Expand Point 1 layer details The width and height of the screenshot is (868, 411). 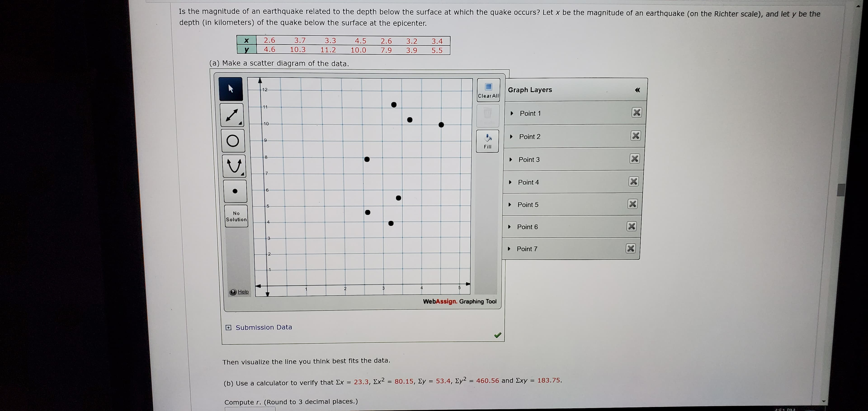click(512, 113)
